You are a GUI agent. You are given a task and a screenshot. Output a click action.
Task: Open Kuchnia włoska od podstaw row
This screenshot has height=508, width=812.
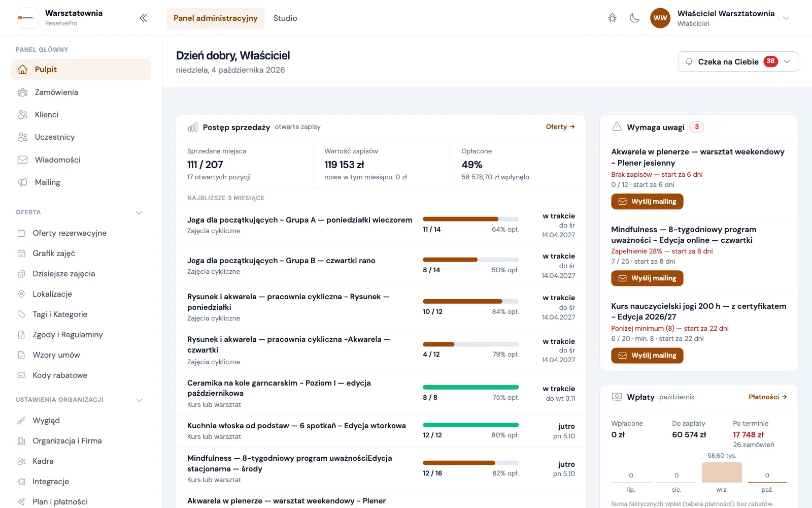pyautogui.click(x=381, y=431)
